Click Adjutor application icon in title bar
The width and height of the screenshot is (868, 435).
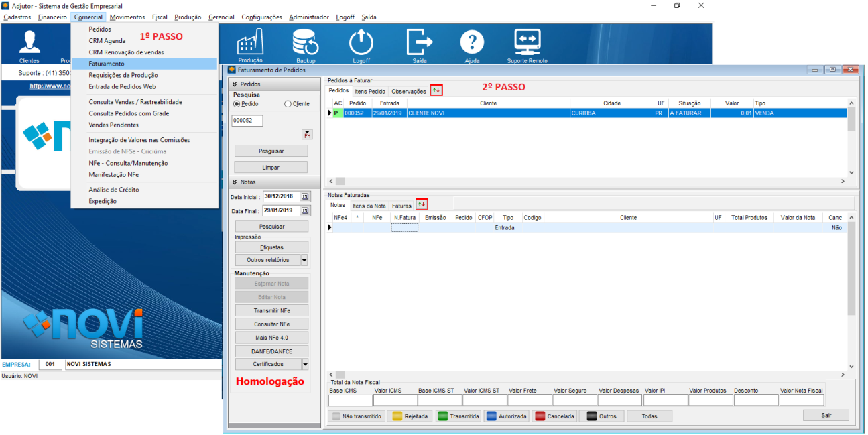(5, 5)
